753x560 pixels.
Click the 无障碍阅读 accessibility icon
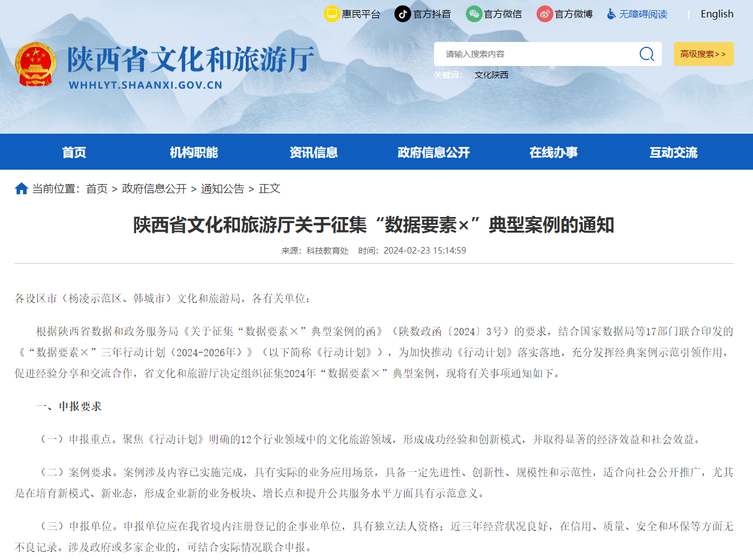coord(611,14)
